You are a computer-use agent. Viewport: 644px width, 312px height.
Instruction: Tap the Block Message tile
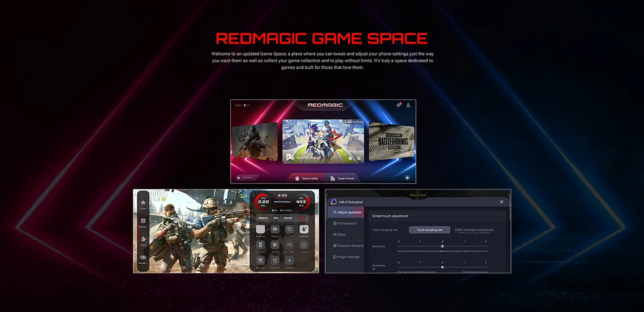[x=275, y=244]
